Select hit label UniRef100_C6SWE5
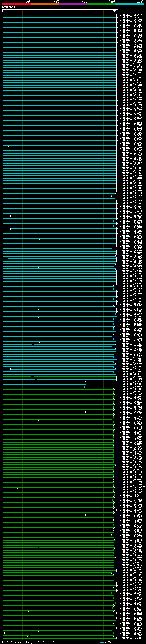Viewport: 146px width, 644px height. point(131,412)
